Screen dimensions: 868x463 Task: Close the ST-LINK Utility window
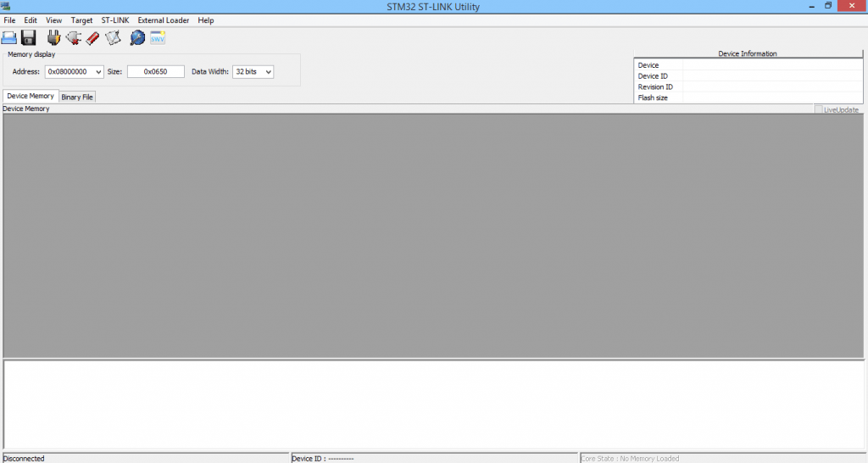click(x=852, y=6)
